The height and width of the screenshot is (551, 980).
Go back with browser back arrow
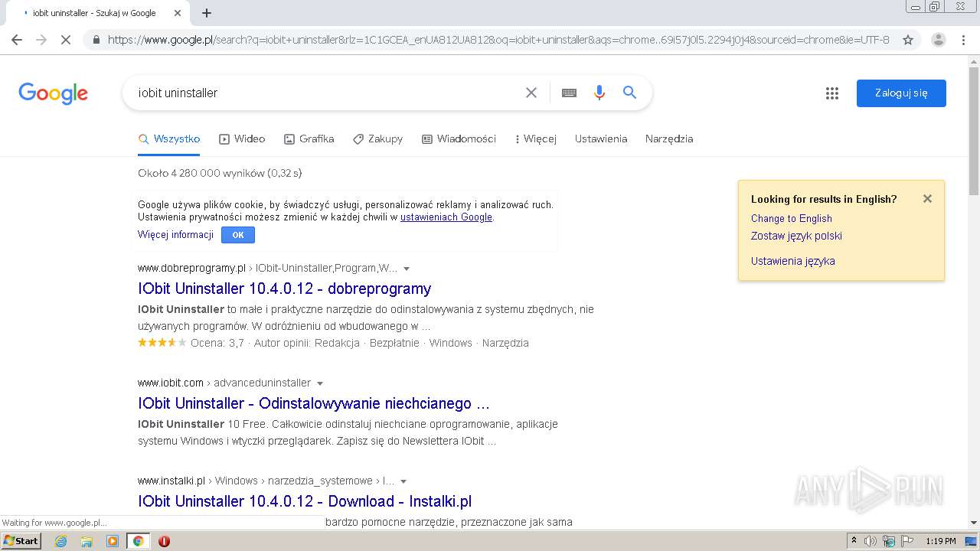17,40
